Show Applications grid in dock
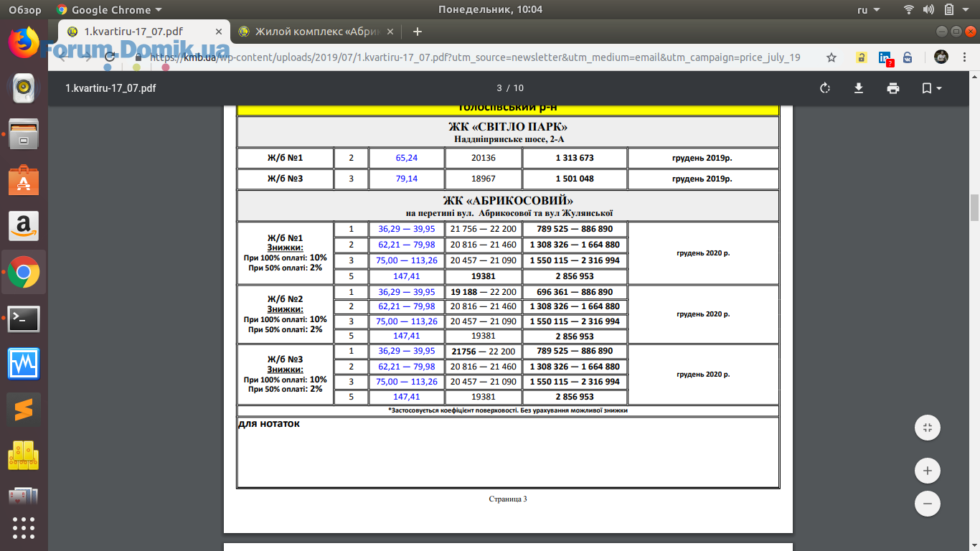Image resolution: width=980 pixels, height=551 pixels. tap(24, 527)
